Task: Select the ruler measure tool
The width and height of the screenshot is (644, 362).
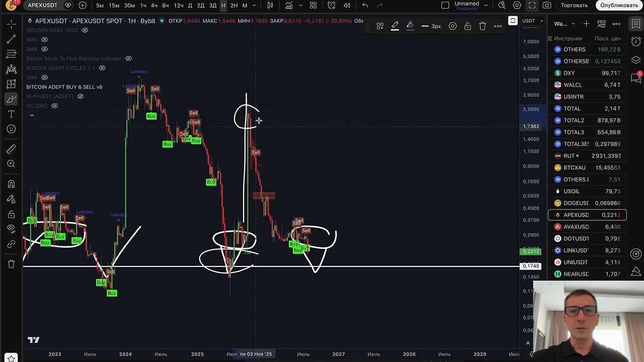Action: point(11,149)
